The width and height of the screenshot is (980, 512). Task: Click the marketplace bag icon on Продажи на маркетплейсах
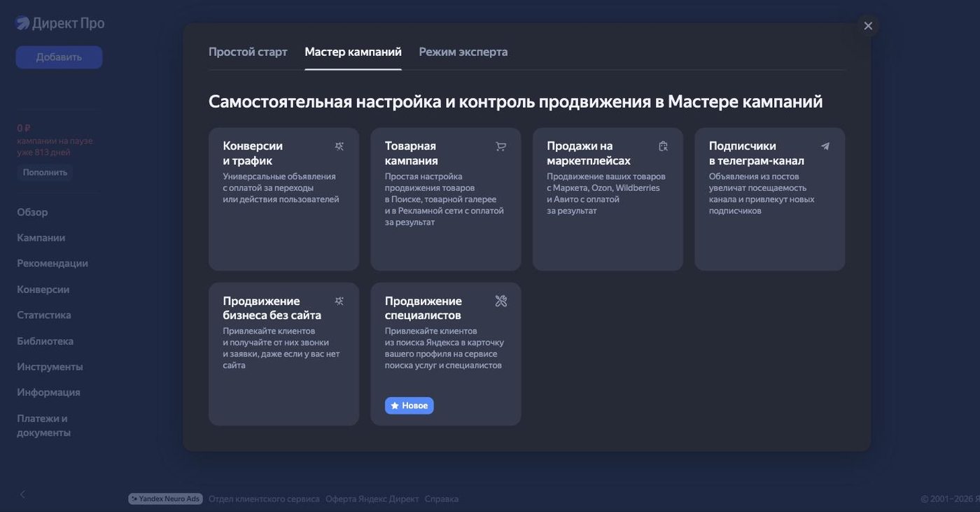[x=664, y=146]
